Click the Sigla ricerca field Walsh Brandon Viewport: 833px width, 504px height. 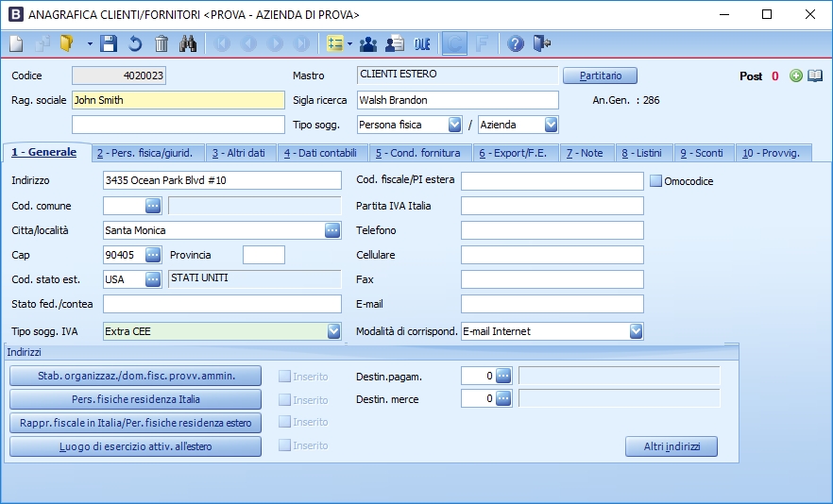458,100
